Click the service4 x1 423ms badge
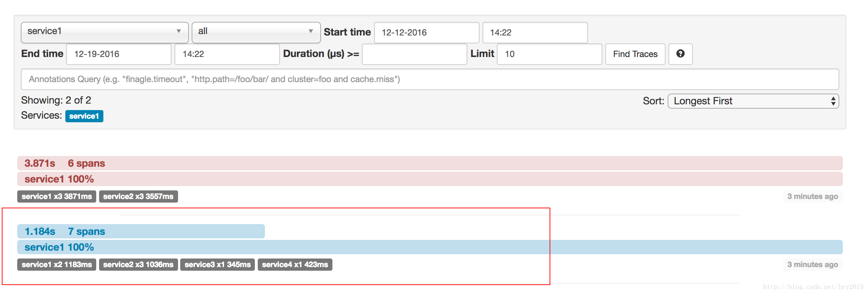This screenshot has height=294, width=868. (x=295, y=265)
